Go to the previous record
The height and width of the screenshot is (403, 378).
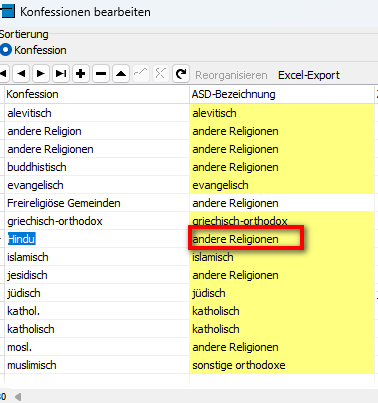[21, 74]
